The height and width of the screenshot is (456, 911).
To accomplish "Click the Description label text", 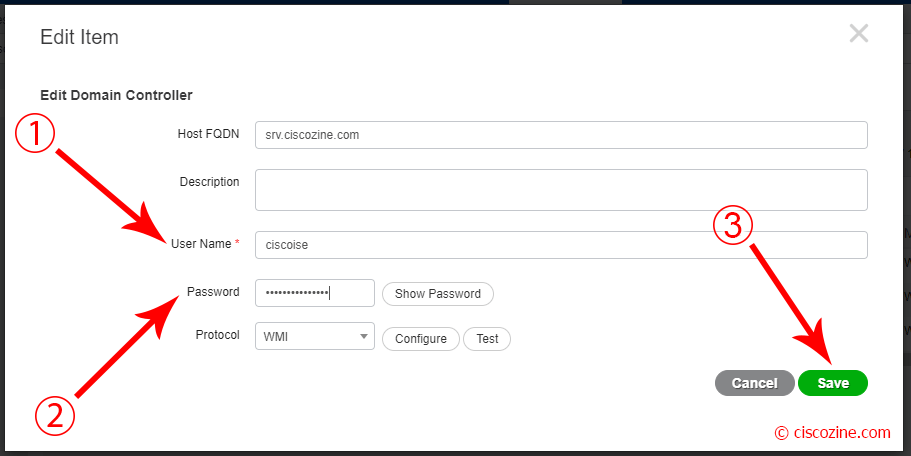I will tap(209, 182).
